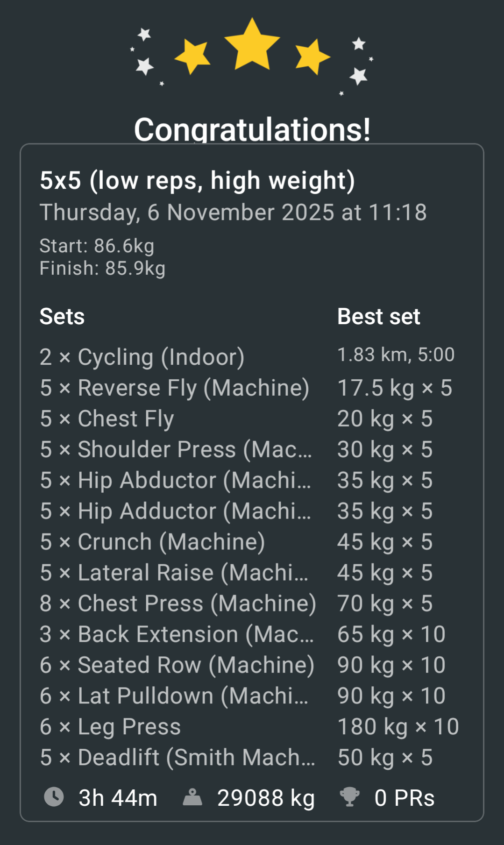This screenshot has width=504, height=845.
Task: Tap the left gold star
Action: 192,56
